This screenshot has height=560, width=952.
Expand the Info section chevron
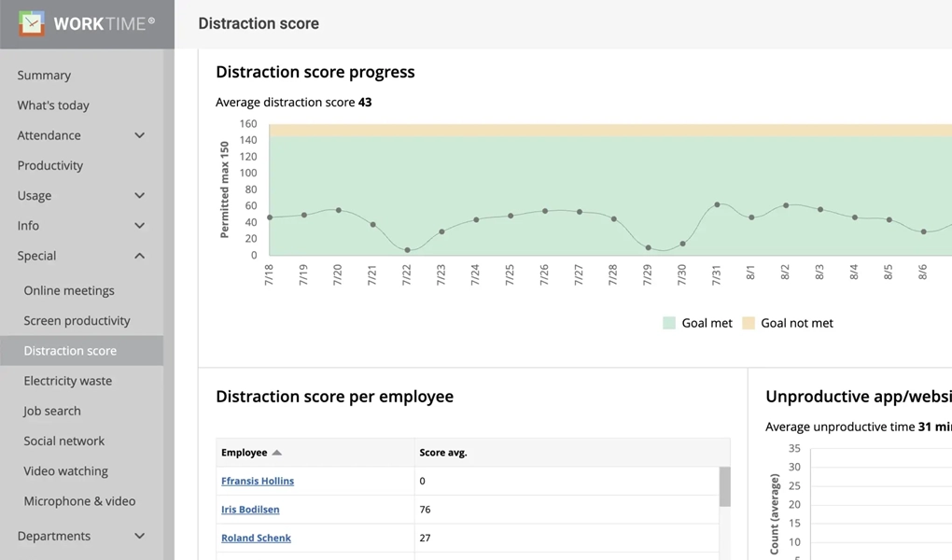(x=139, y=226)
